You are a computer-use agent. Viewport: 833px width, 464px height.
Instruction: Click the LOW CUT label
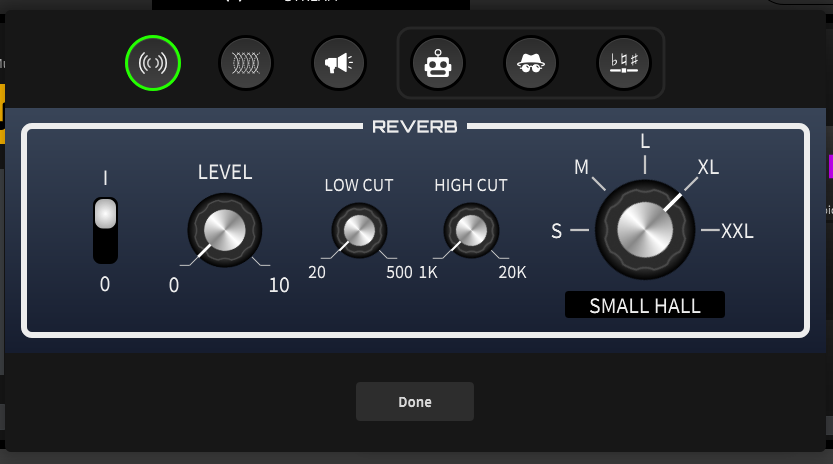pos(359,185)
